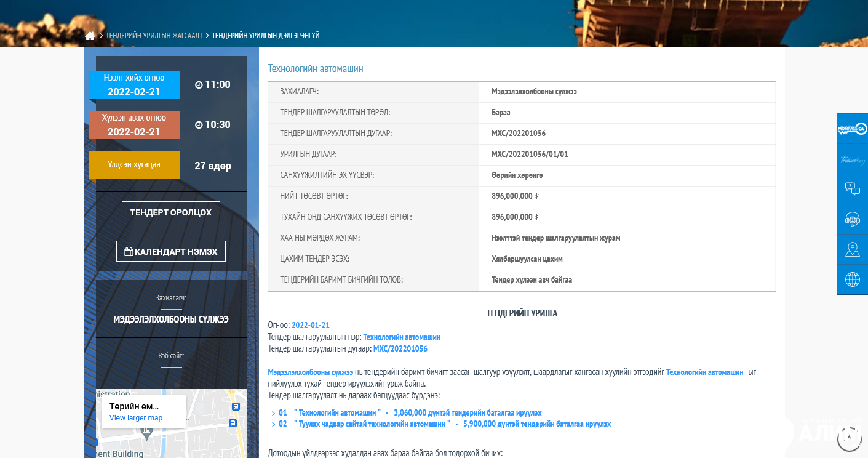Click the ТЕНДЕРТ ОРОЛЦОХ button
This screenshot has width=868, height=458.
[x=171, y=212]
